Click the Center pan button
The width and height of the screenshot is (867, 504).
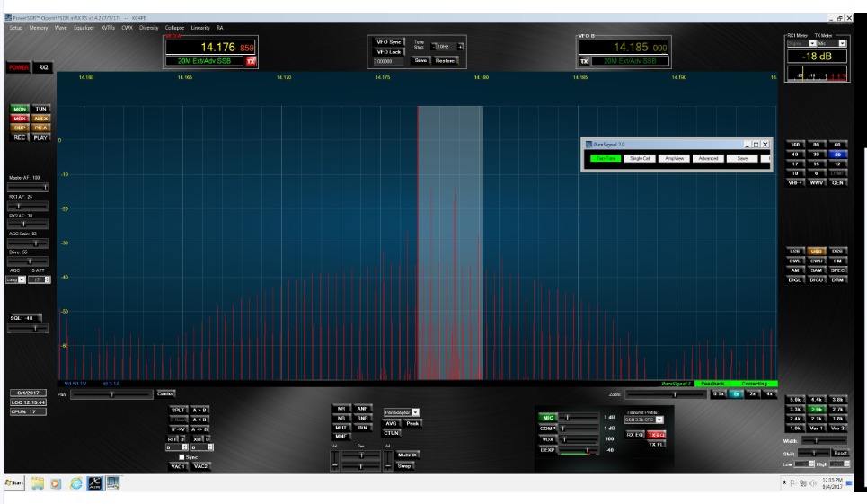pyautogui.click(x=165, y=393)
